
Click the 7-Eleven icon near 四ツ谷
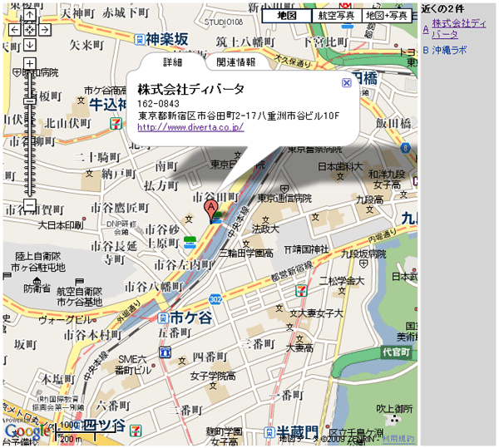pyautogui.click(x=136, y=431)
